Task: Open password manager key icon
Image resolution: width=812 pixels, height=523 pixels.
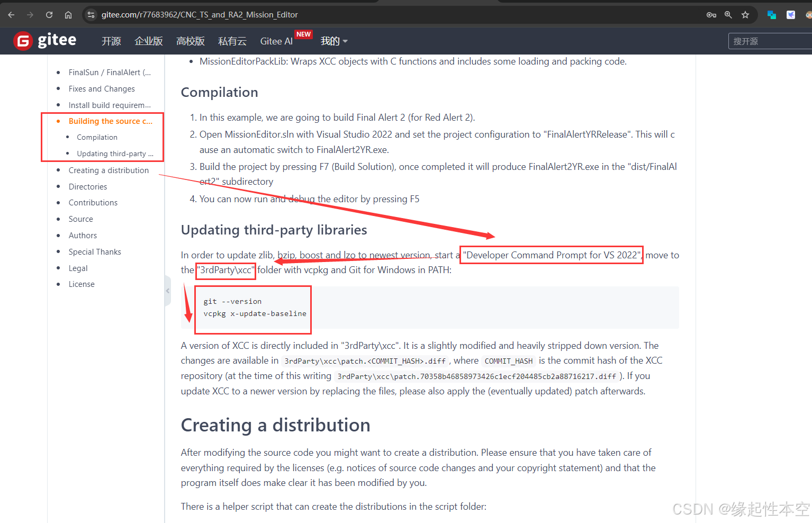Action: coord(711,15)
